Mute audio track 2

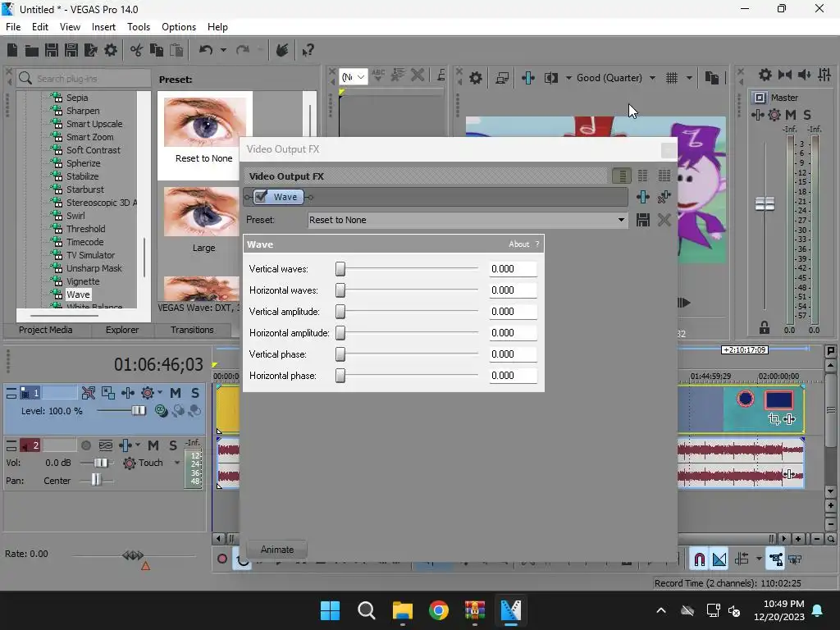pyautogui.click(x=153, y=445)
